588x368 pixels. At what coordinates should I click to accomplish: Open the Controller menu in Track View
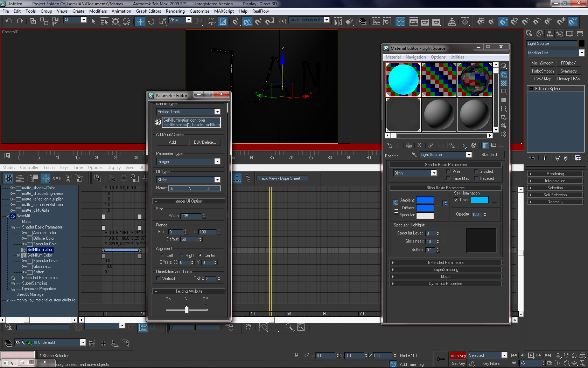tap(29, 168)
